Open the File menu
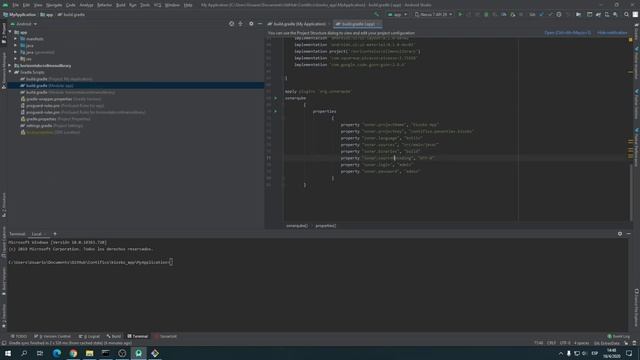 click(16, 5)
